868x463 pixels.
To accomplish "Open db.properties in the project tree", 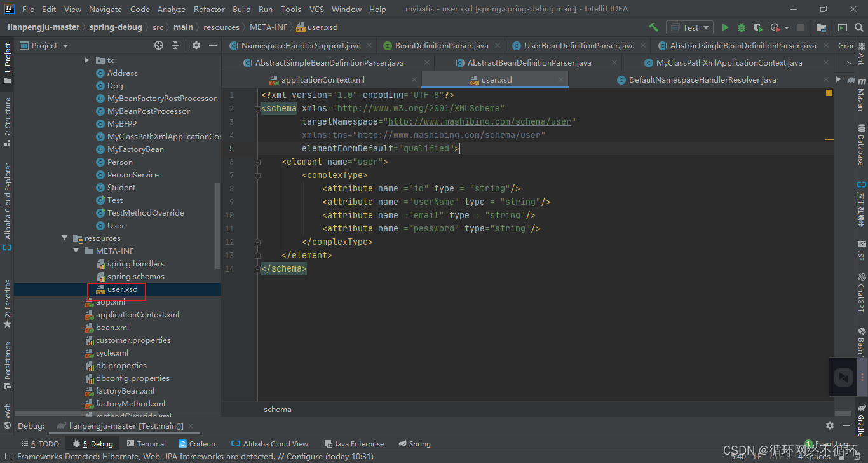I will tap(121, 366).
